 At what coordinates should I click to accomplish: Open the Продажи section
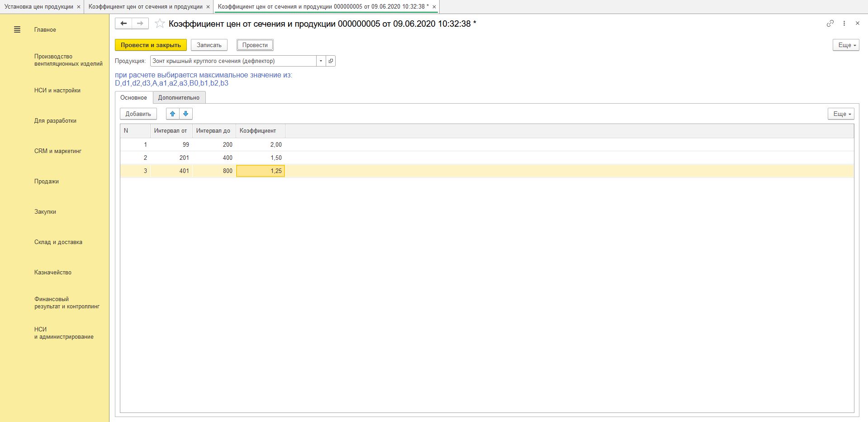coord(47,182)
